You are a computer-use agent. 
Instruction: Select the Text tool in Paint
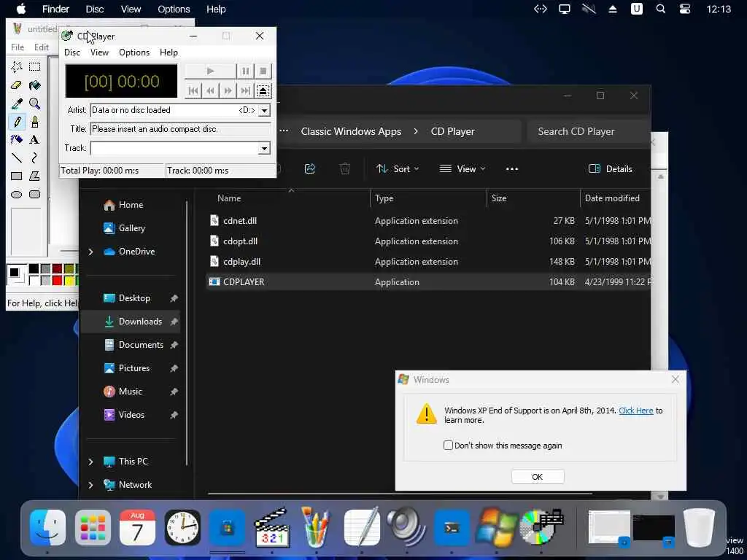click(x=34, y=139)
